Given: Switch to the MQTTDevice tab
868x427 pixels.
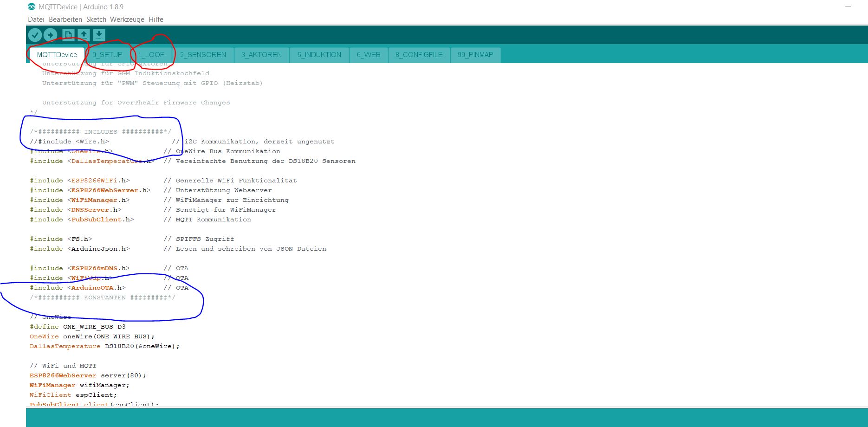Looking at the screenshot, I should click(x=57, y=55).
